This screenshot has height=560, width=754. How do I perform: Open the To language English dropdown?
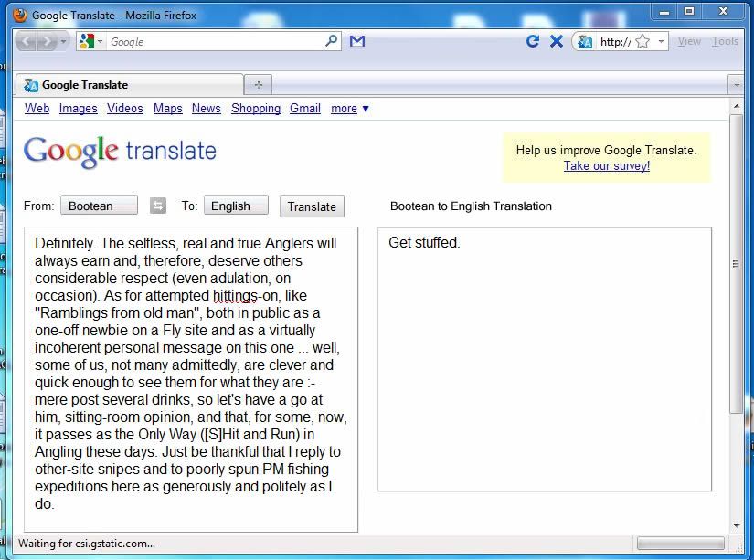pyautogui.click(x=236, y=206)
